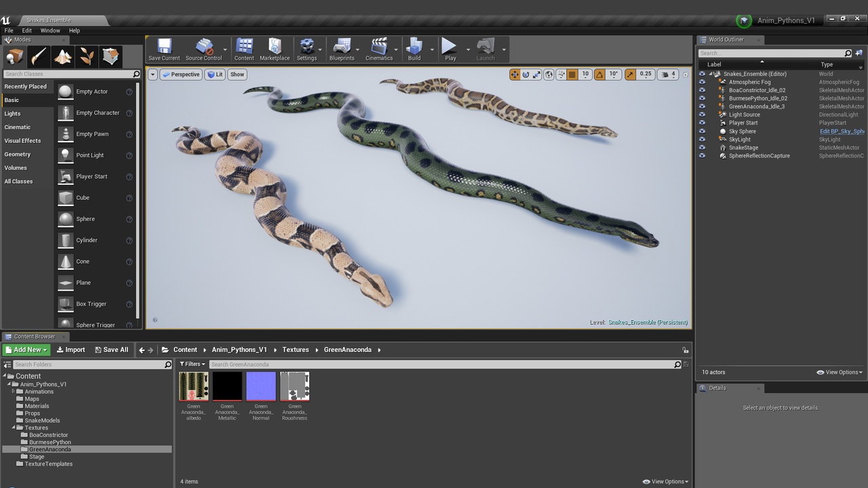The image size is (868, 488).
Task: Maximize viewport using corner icon
Action: pyautogui.click(x=685, y=75)
